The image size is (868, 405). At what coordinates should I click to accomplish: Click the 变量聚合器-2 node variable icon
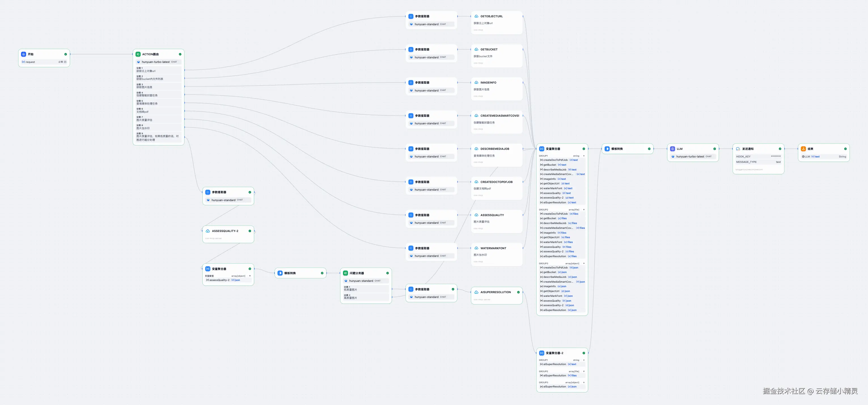coord(541,353)
